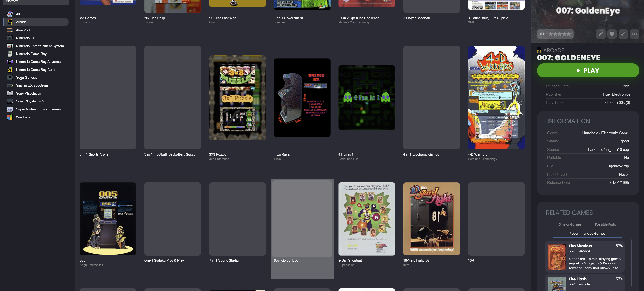The height and width of the screenshot is (291, 644).
Task: Select the 005 game cover
Action: click(x=108, y=219)
